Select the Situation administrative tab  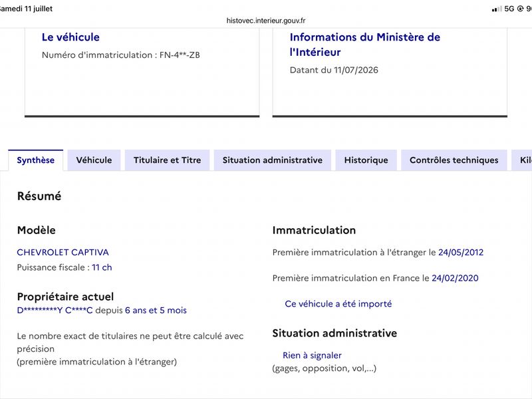(x=273, y=160)
